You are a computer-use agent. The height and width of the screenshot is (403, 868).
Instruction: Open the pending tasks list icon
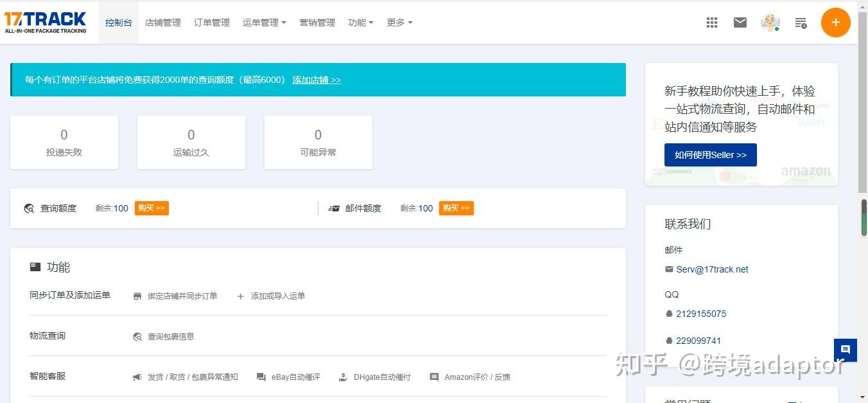(x=801, y=22)
